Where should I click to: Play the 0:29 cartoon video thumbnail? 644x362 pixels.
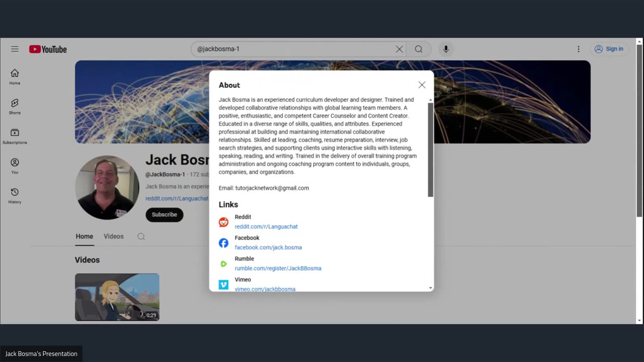pyautogui.click(x=117, y=297)
